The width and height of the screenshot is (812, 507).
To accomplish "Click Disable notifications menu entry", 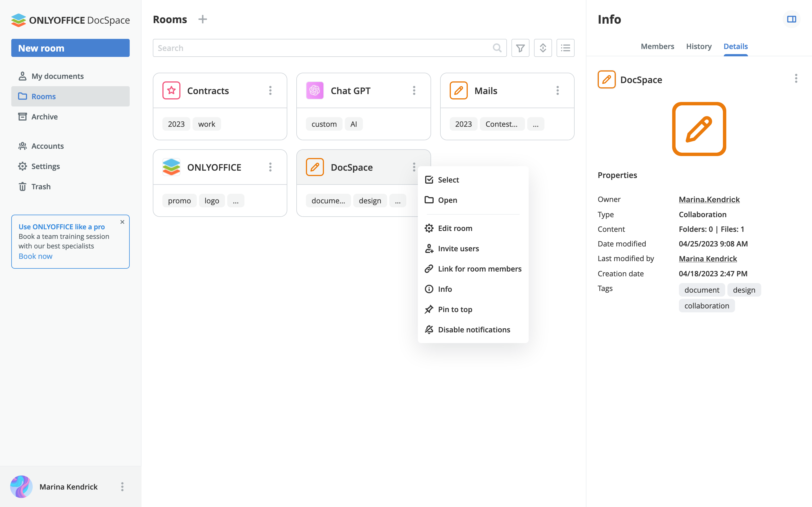I will (x=474, y=330).
